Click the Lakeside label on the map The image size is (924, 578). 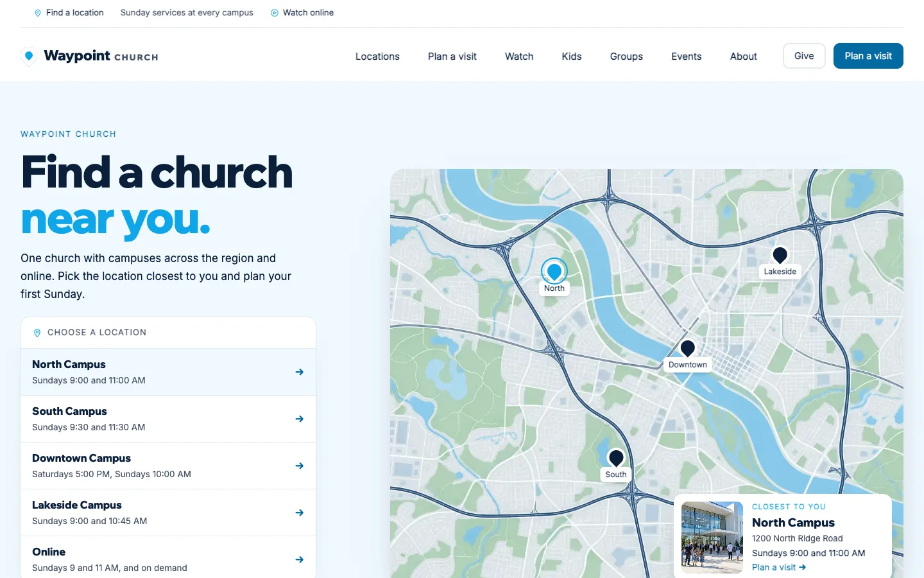coord(780,272)
